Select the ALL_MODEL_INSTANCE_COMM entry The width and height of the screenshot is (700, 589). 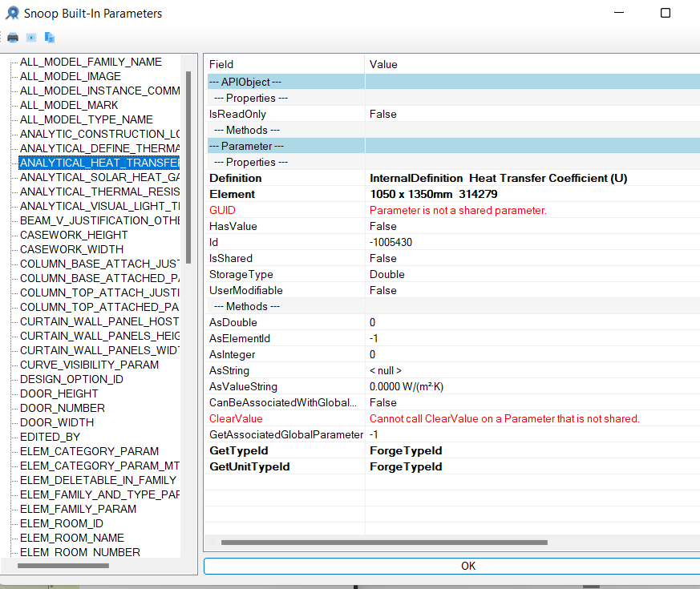(x=99, y=91)
